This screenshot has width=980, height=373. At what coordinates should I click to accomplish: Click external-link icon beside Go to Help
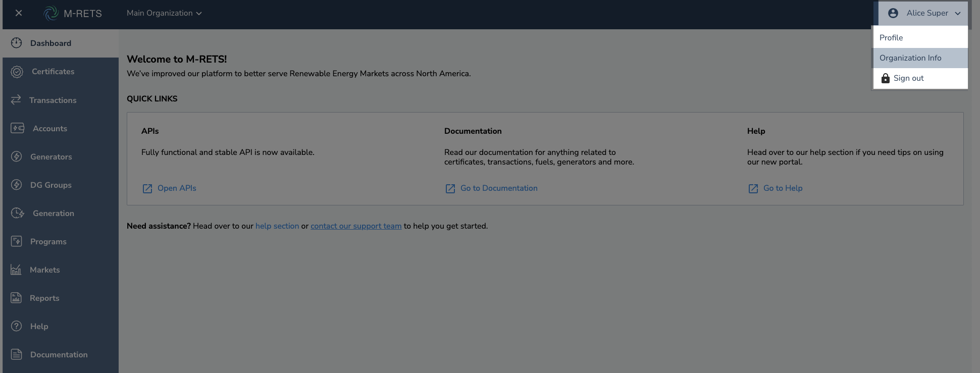coord(753,189)
